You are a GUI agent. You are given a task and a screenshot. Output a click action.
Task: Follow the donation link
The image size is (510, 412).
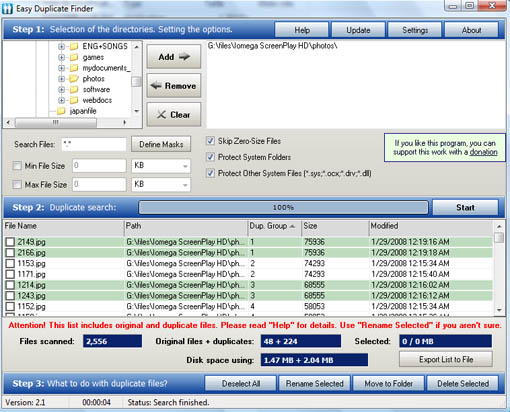click(x=483, y=152)
